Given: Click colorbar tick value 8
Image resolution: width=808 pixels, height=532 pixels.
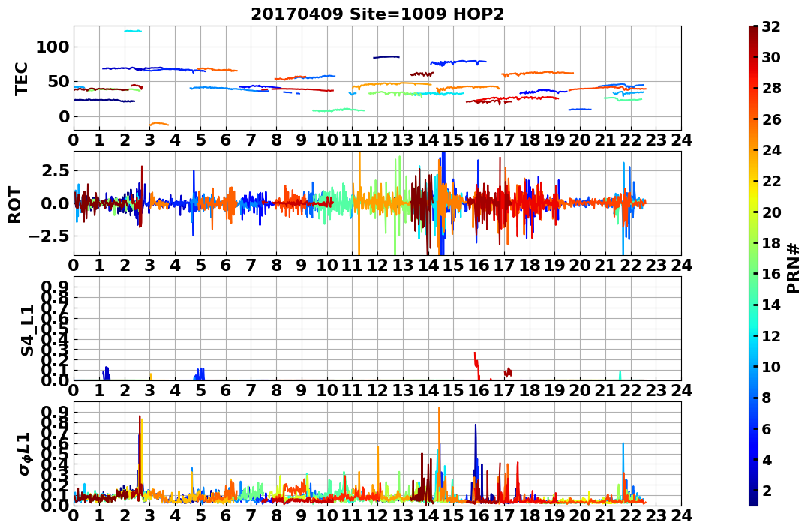Looking at the screenshot, I should [x=766, y=398].
